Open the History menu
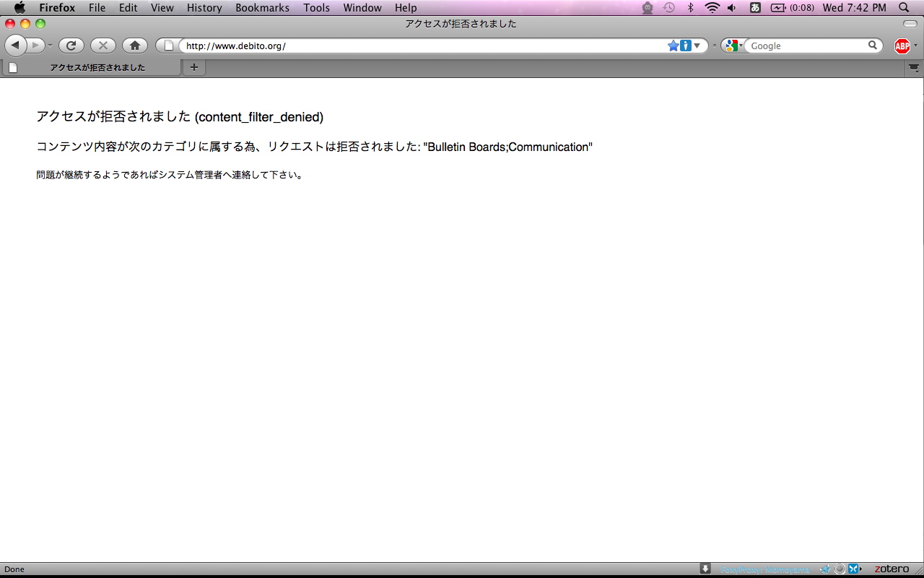The image size is (924, 578). pyautogui.click(x=204, y=8)
